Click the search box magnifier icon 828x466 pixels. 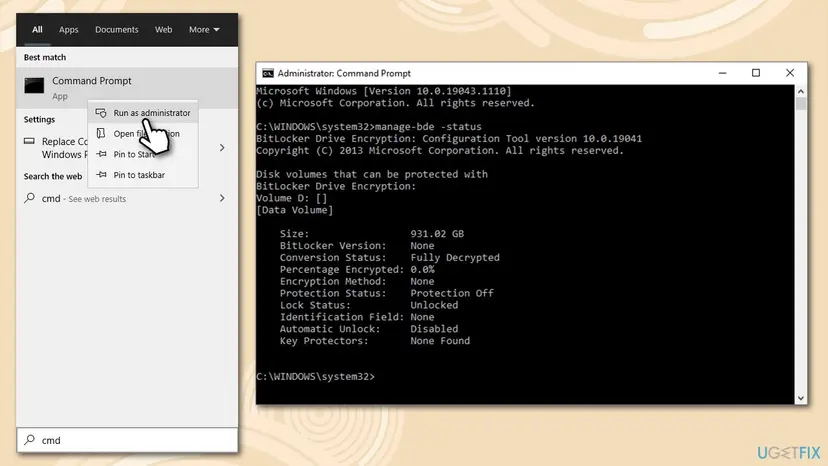point(30,440)
